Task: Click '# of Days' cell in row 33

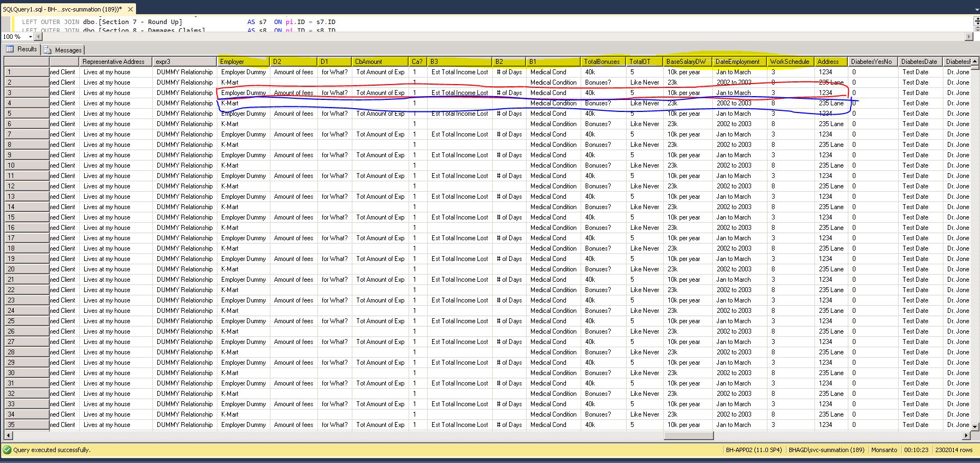Action: pyautogui.click(x=509, y=404)
